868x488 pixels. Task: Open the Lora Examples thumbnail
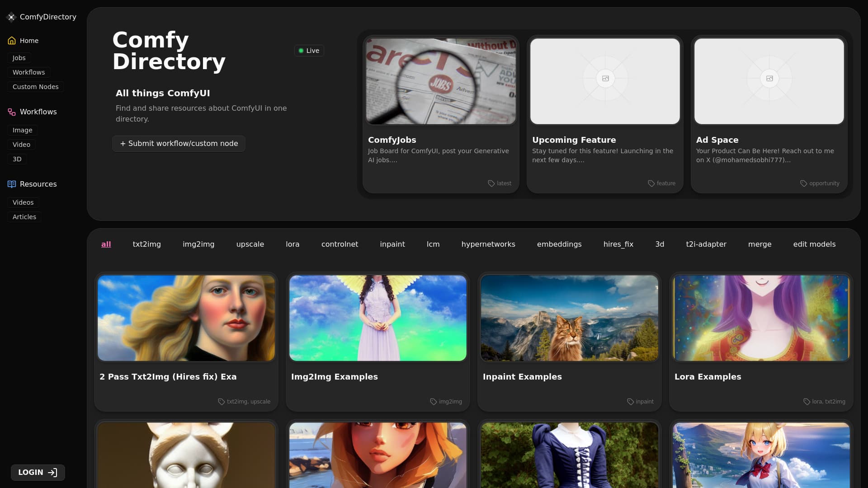point(761,318)
